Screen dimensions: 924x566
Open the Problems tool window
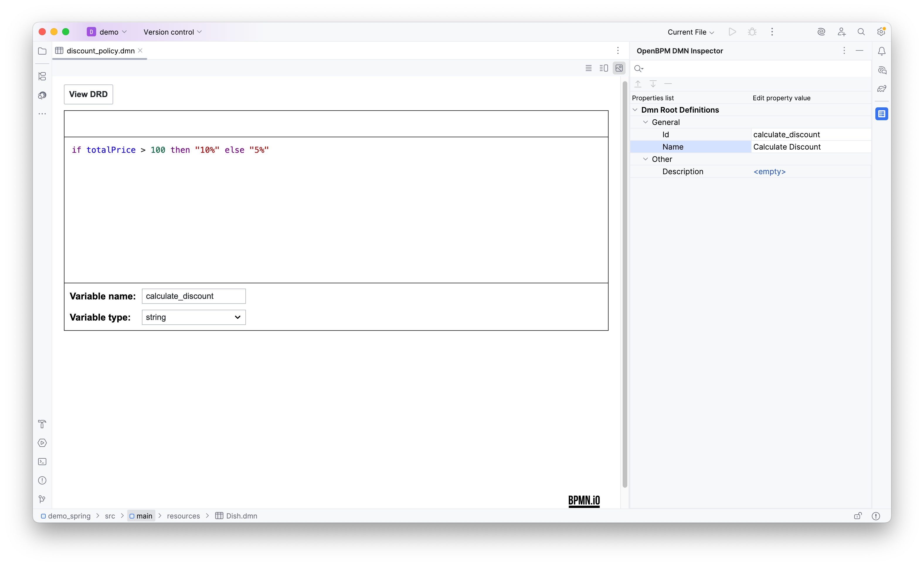[x=43, y=480]
